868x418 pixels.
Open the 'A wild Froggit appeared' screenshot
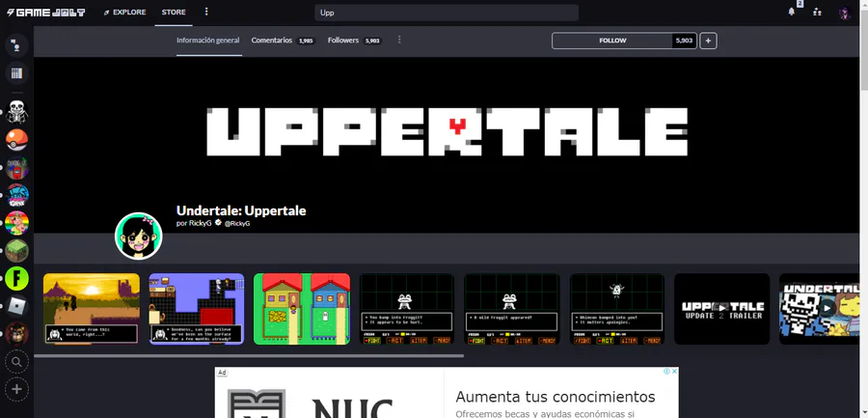pos(512,309)
